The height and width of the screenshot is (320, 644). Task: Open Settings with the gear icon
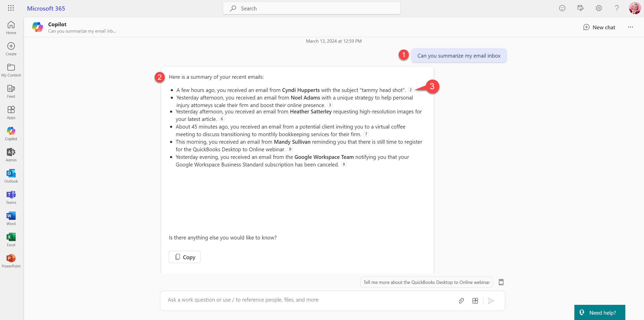coord(599,8)
